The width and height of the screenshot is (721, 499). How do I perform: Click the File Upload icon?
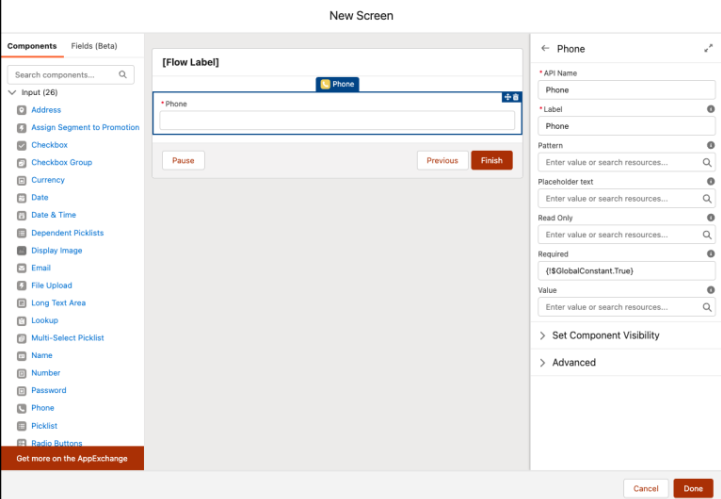tap(22, 286)
